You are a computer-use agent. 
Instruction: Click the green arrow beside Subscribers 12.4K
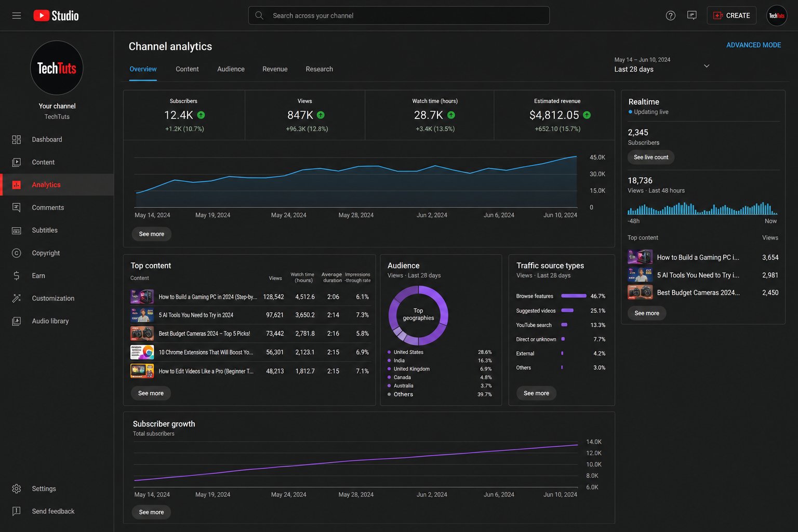(201, 115)
